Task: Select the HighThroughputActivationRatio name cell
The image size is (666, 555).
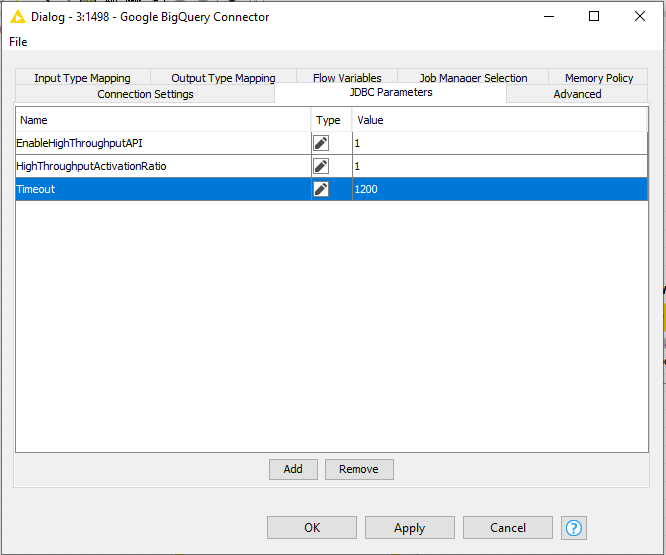Action: point(163,166)
